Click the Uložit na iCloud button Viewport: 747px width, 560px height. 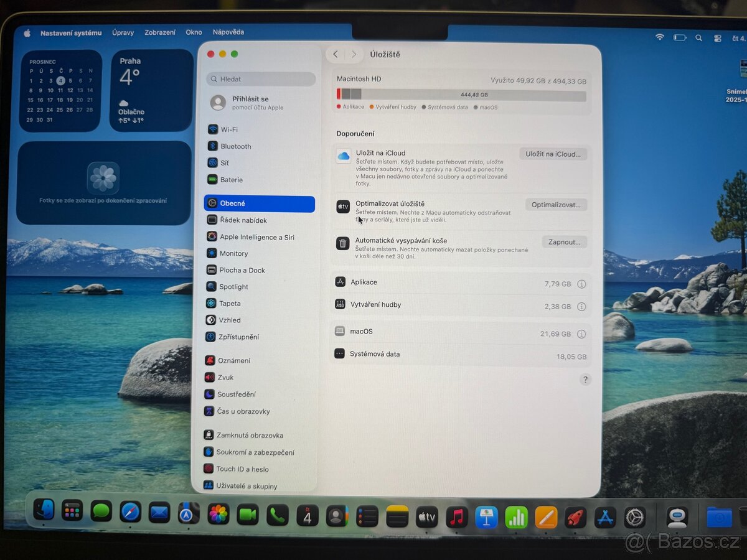(x=553, y=154)
